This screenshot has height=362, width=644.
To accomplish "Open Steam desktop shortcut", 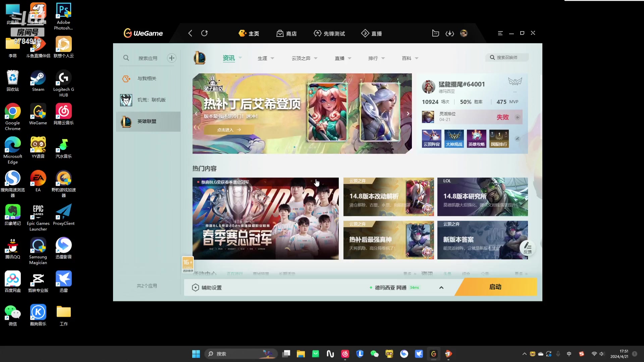I will [x=38, y=81].
